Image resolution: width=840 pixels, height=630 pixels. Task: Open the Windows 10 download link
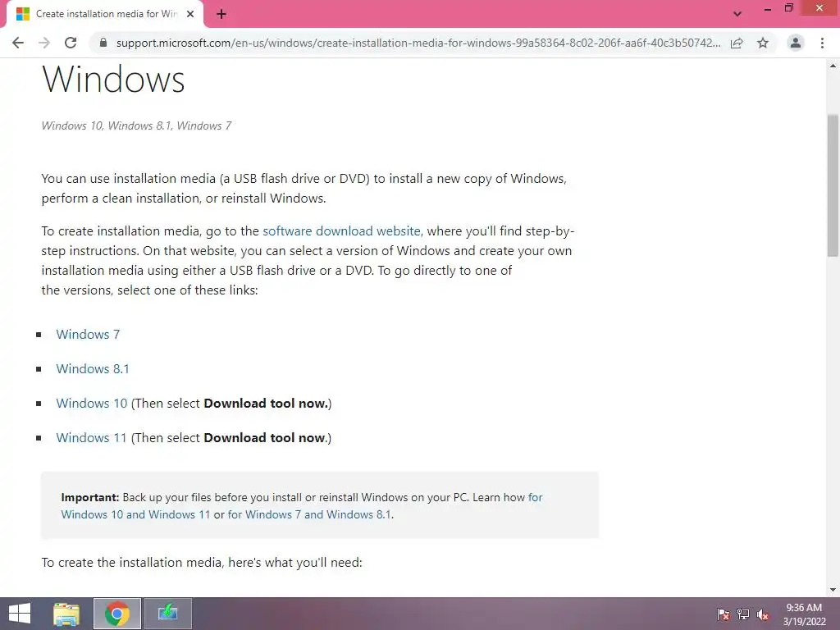pos(92,404)
